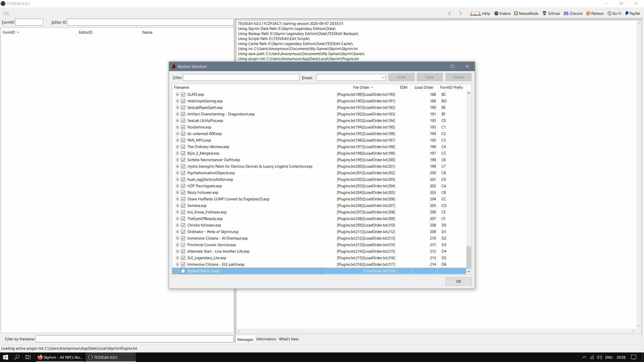Toggle Provincial Courier Service.esp checkbox
This screenshot has height=362, width=644.
pos(183,245)
